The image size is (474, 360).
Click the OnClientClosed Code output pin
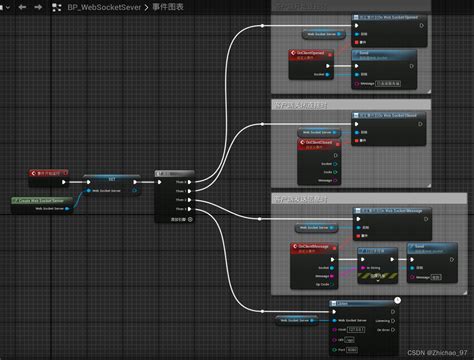pyautogui.click(x=335, y=172)
